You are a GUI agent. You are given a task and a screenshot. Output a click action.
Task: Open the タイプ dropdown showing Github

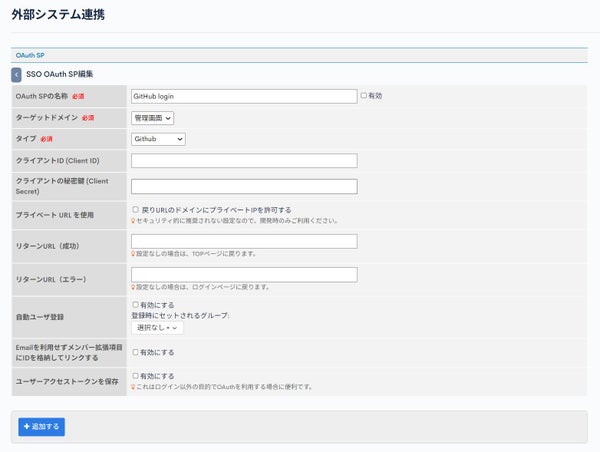[158, 139]
